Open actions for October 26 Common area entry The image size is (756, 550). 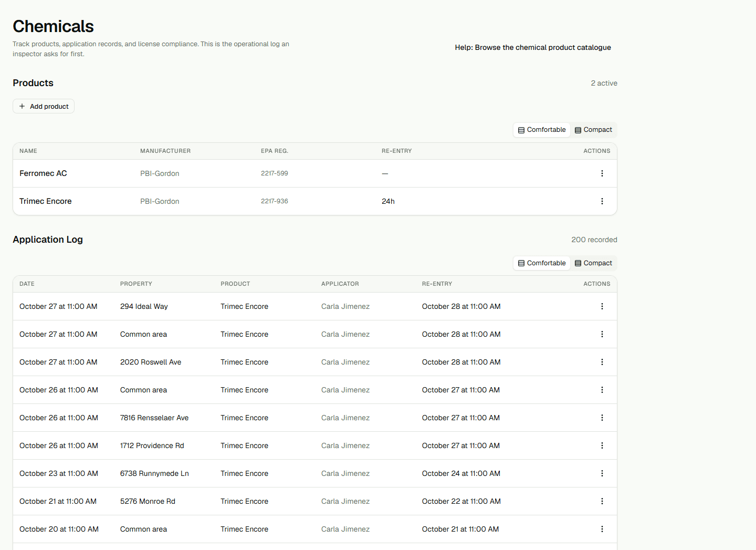click(x=602, y=390)
